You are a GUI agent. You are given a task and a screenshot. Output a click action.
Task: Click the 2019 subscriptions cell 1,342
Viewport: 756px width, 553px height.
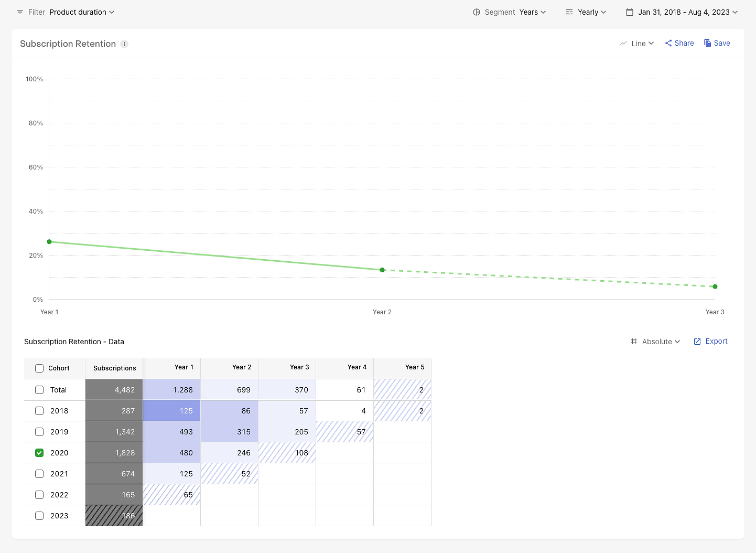(114, 432)
